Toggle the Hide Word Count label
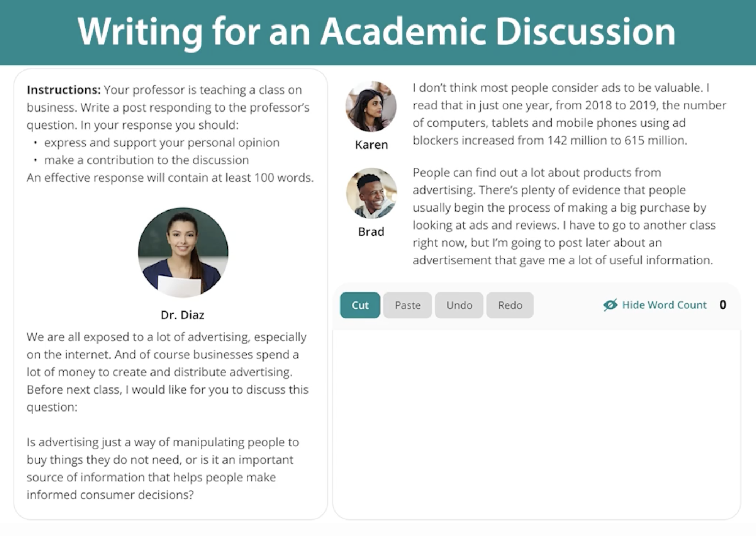This screenshot has width=756, height=536. (664, 305)
